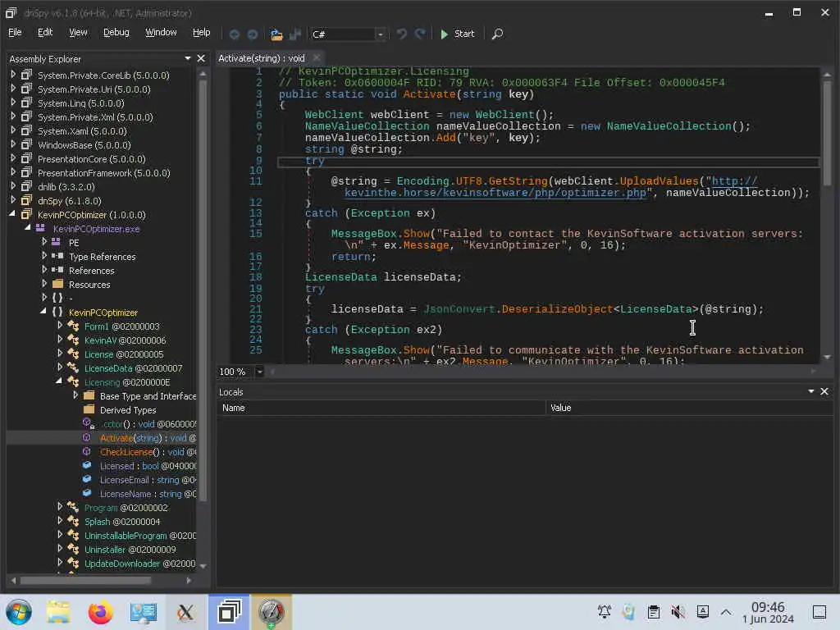Click the LicenseData class icon

tap(73, 367)
